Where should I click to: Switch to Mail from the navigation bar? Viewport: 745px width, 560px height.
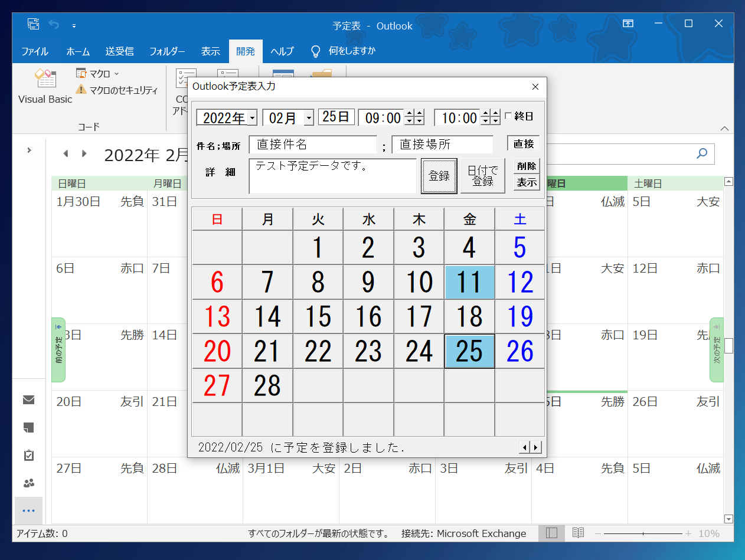coord(28,400)
